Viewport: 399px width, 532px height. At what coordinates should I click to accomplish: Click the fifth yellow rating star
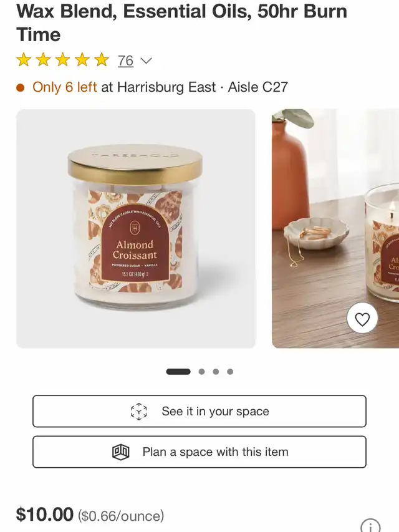tap(102, 60)
